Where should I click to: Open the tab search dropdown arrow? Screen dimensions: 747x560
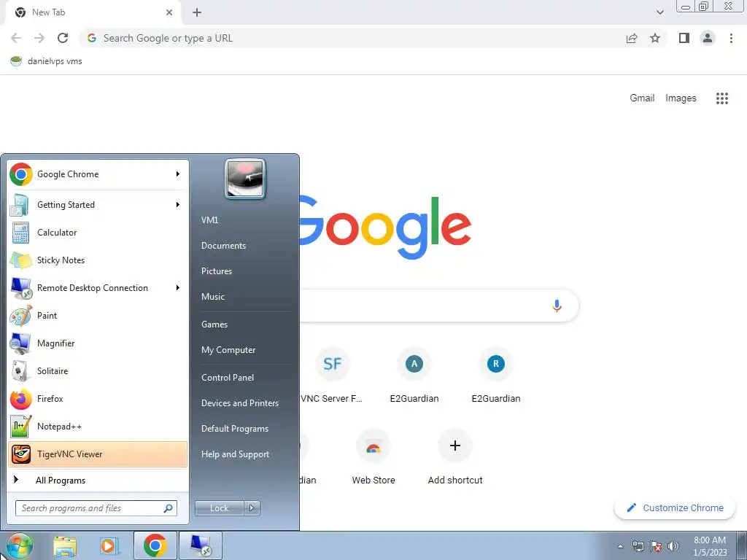pyautogui.click(x=659, y=12)
